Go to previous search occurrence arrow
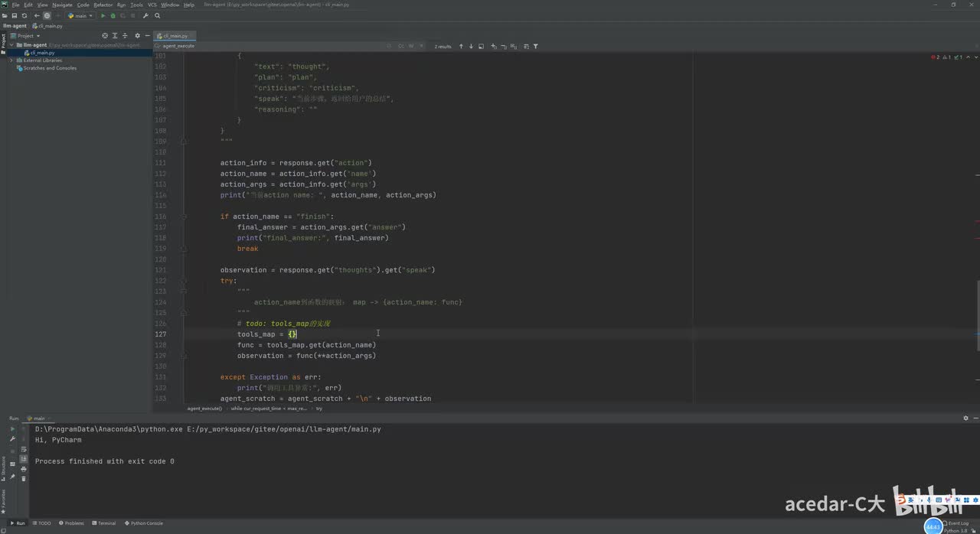Image resolution: width=980 pixels, height=534 pixels. [461, 46]
